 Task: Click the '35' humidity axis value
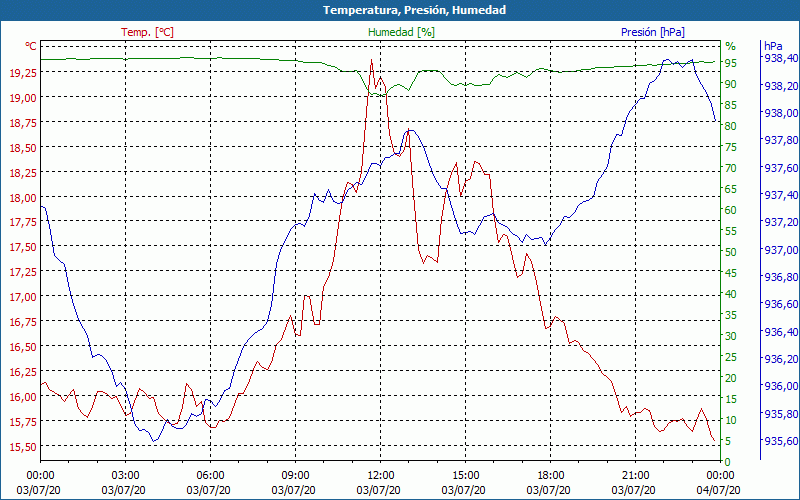pos(731,315)
